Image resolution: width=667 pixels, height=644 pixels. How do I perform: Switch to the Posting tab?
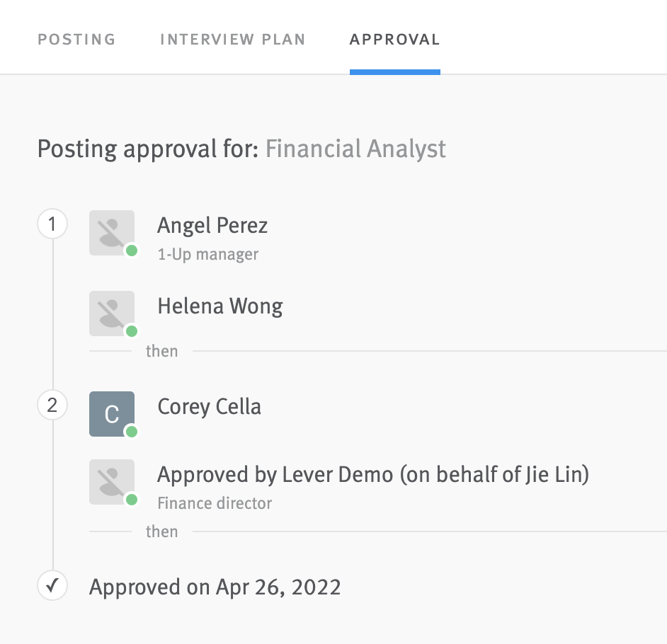point(76,40)
